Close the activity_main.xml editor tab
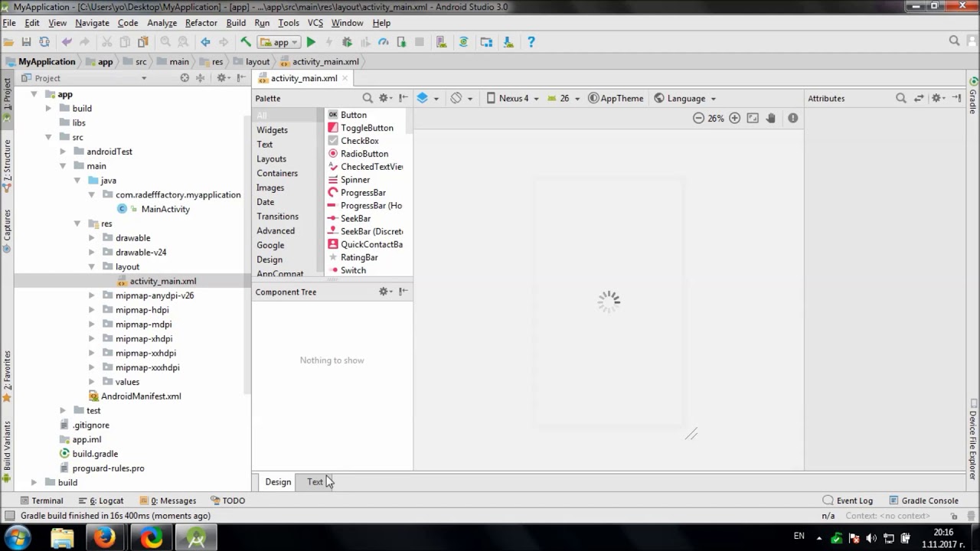The height and width of the screenshot is (551, 980). [x=345, y=78]
